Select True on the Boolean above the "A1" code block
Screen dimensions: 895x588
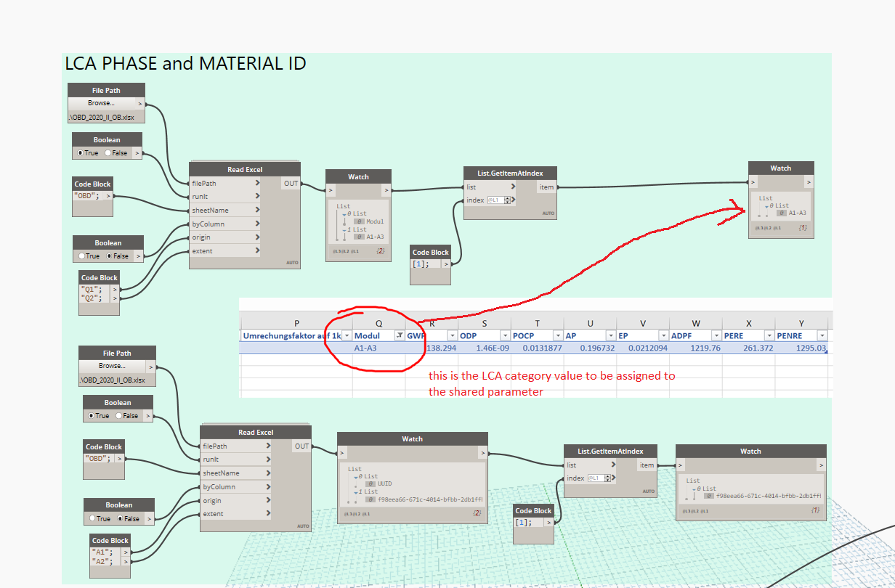(x=100, y=518)
